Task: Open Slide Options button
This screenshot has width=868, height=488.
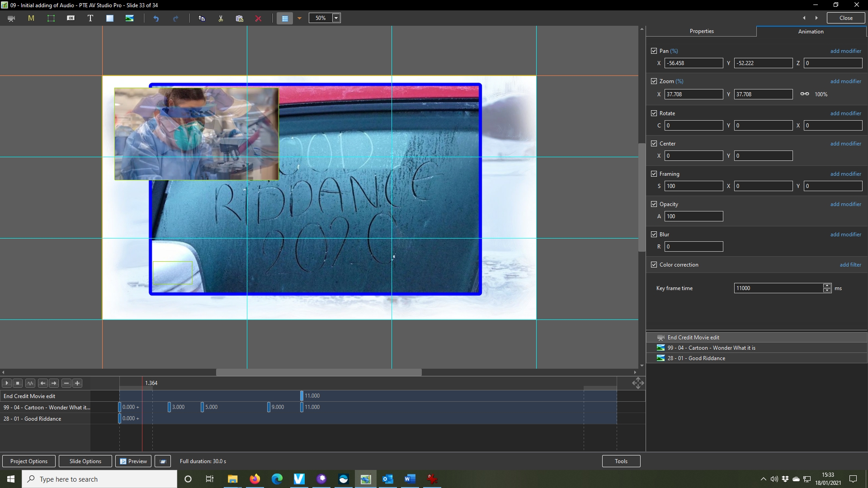Action: (85, 461)
